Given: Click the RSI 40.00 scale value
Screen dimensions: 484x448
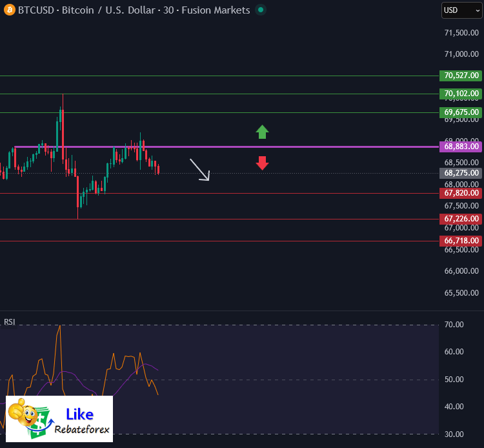Looking at the screenshot, I should tap(454, 407).
